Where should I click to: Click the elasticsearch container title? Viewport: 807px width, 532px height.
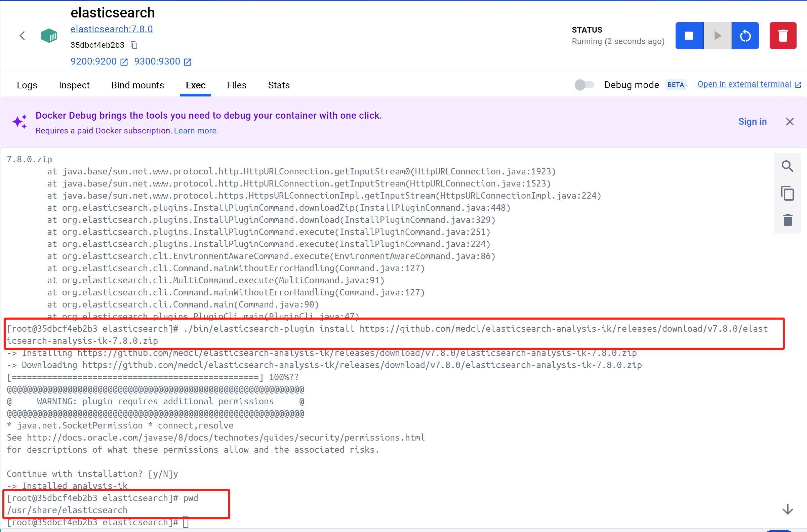[x=113, y=12]
